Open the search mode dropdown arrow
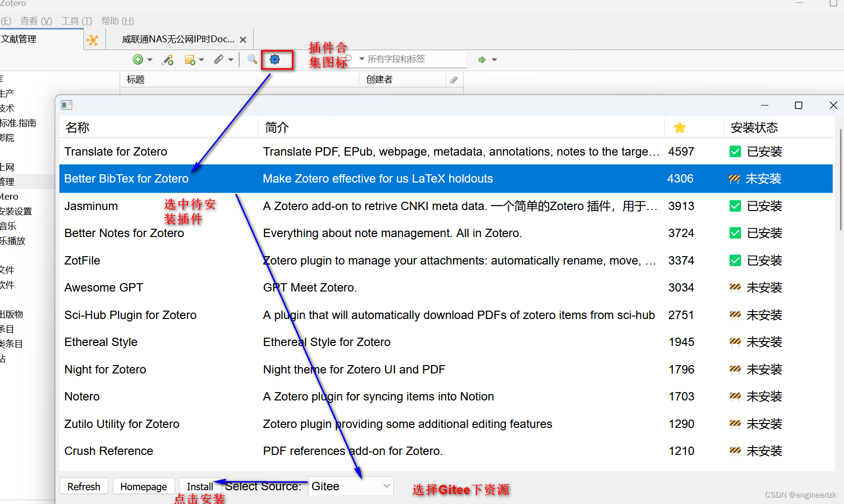This screenshot has height=504, width=844. [362, 59]
